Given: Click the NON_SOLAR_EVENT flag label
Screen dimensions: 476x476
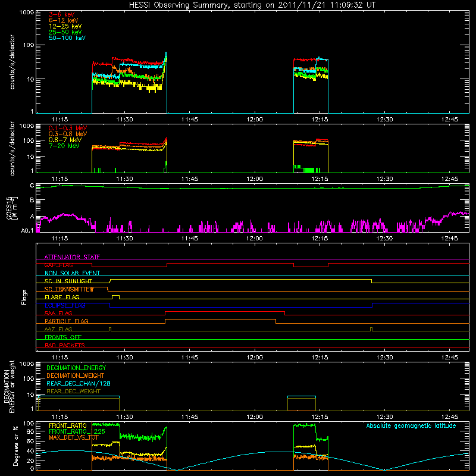Looking at the screenshot, I should pyautogui.click(x=72, y=273).
